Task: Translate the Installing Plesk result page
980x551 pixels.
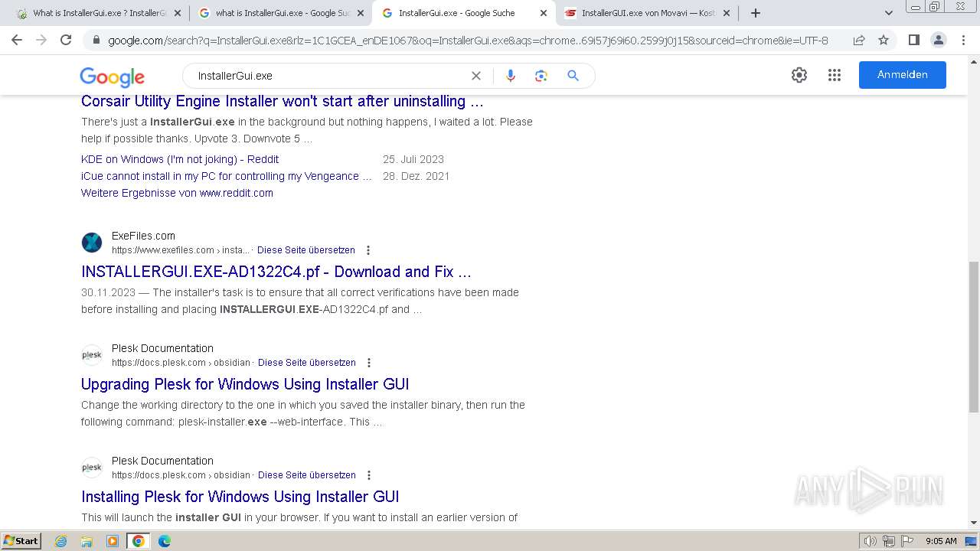Action: coord(307,475)
